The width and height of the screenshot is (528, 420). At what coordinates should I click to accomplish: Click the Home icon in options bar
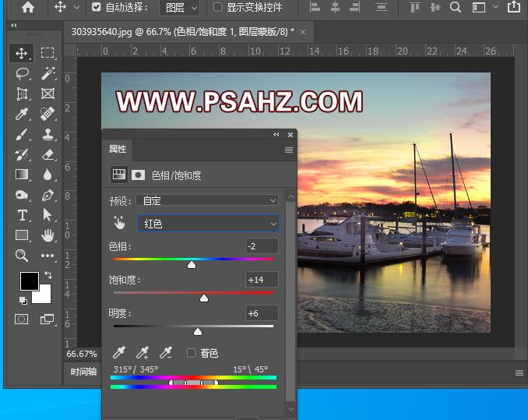(x=27, y=7)
